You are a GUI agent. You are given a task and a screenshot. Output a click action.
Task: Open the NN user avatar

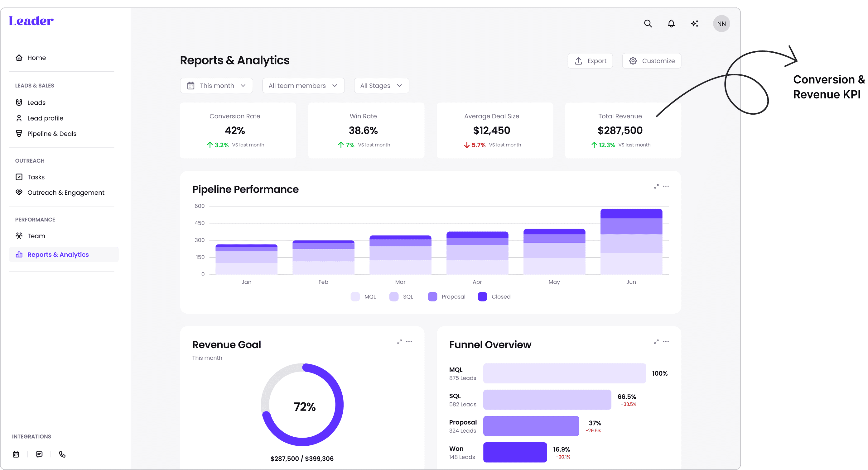pyautogui.click(x=721, y=24)
